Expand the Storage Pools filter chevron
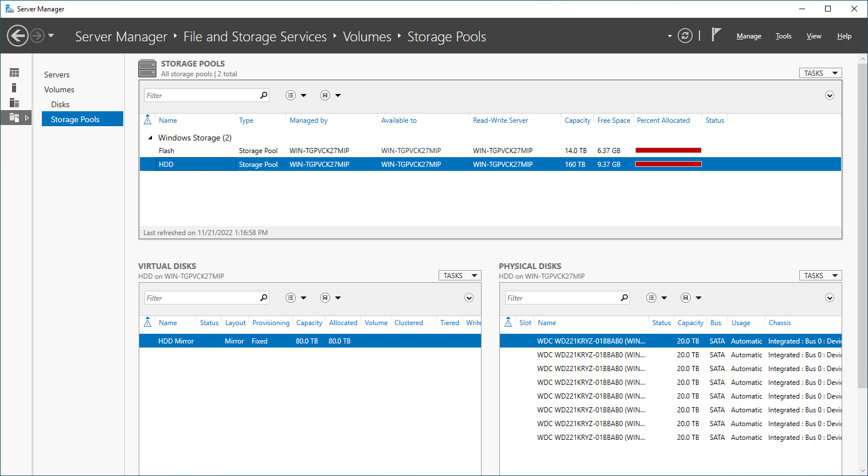This screenshot has height=476, width=868. point(830,95)
